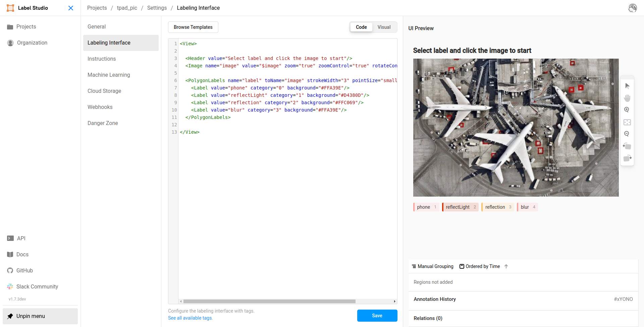Select the hand pan tool

point(627,98)
